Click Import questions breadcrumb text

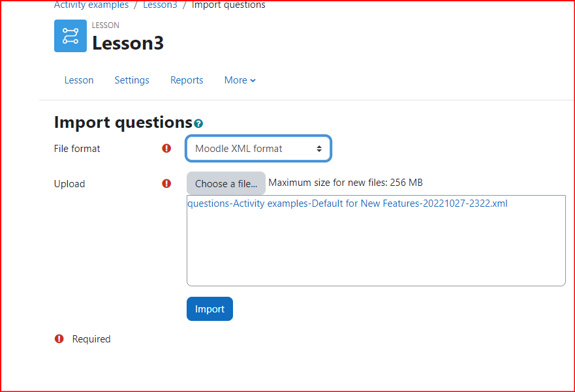click(228, 5)
